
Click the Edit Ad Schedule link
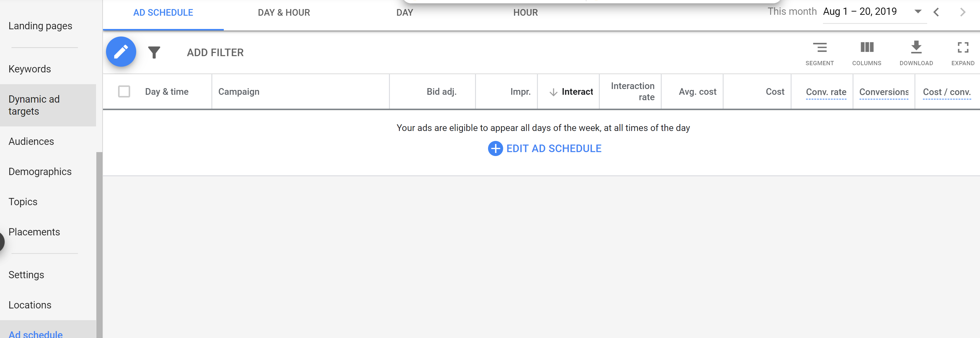554,149
